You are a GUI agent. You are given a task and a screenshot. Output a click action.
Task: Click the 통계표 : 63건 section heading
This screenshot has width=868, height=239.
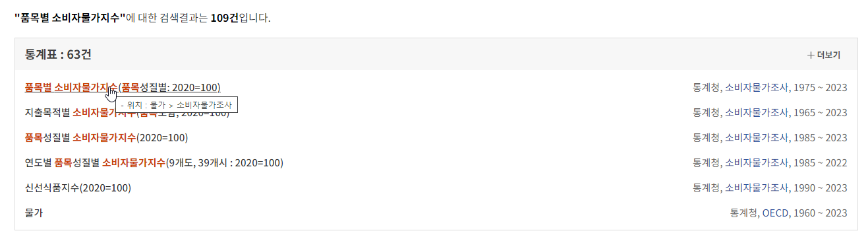58,55
